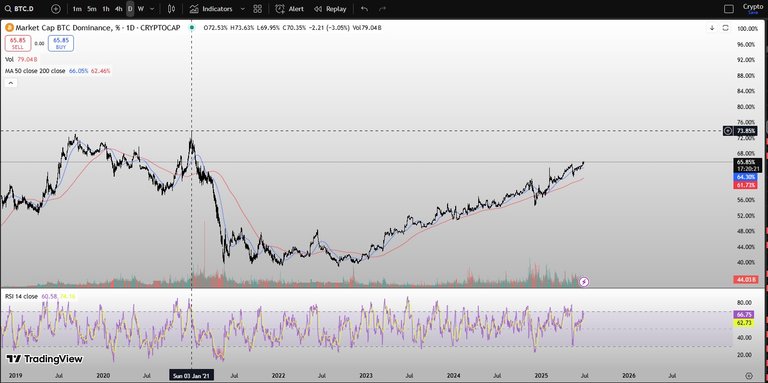Click the OHLC values in chart header

click(x=293, y=28)
